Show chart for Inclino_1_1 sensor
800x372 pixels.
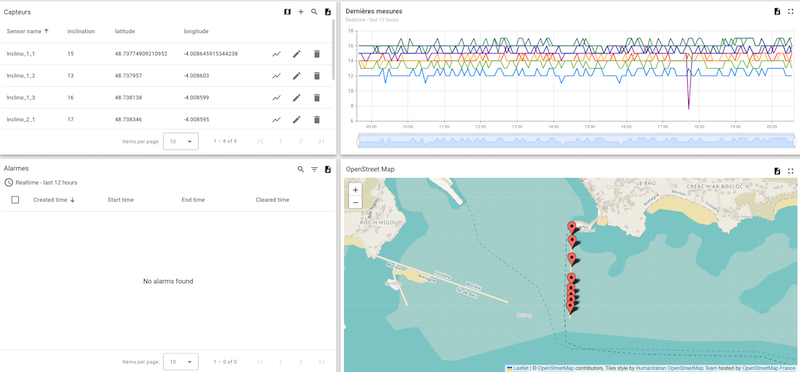click(x=277, y=54)
